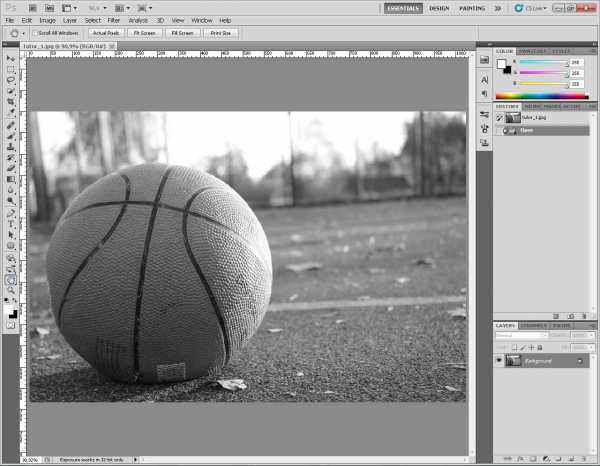Click Fill Screen button
This screenshot has width=600, height=466.
(x=183, y=33)
